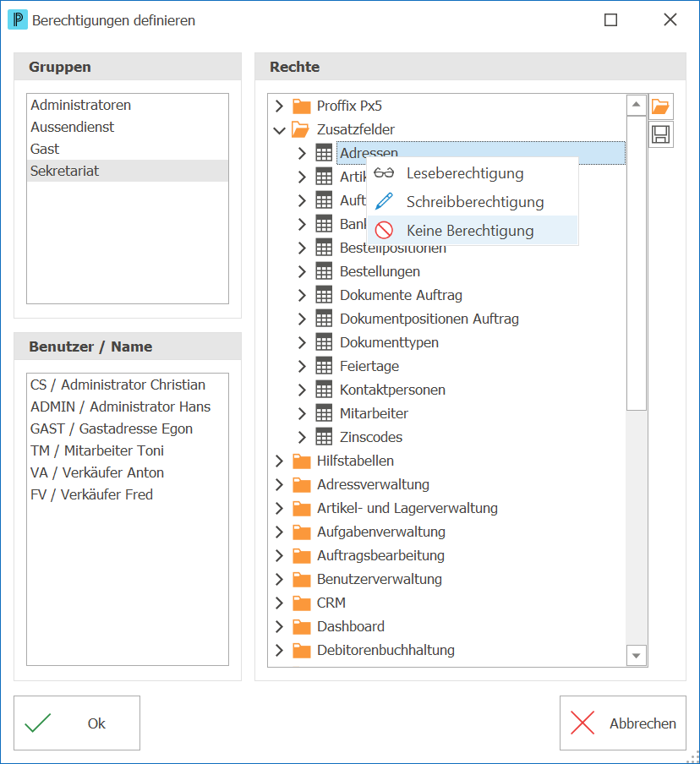The width and height of the screenshot is (700, 764).
Task: Cancel with the Abbrechen button
Action: pos(622,723)
